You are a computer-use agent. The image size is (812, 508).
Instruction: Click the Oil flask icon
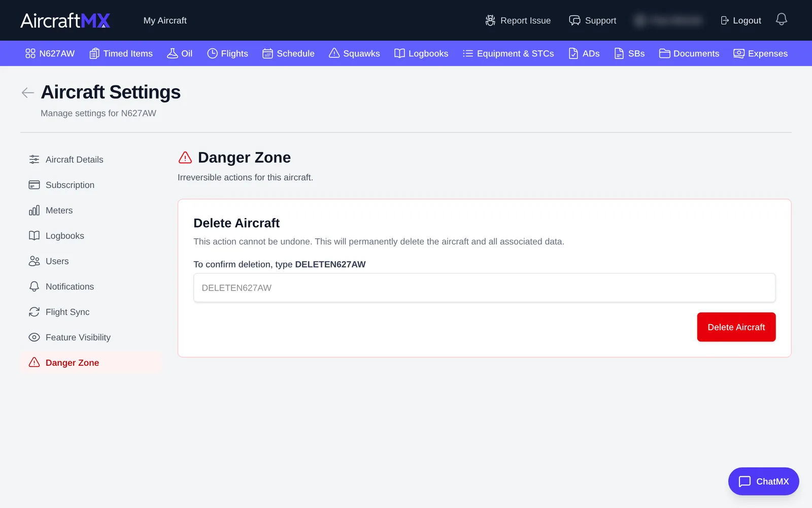173,53
